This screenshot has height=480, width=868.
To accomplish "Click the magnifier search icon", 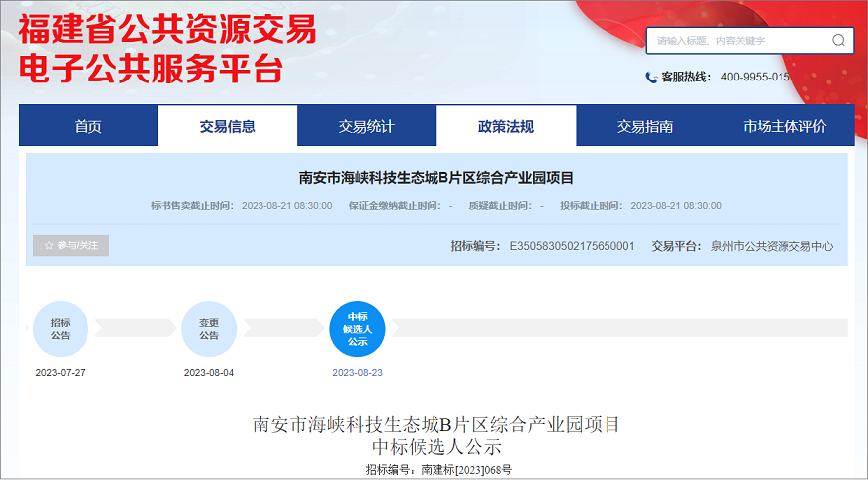I will click(x=838, y=41).
